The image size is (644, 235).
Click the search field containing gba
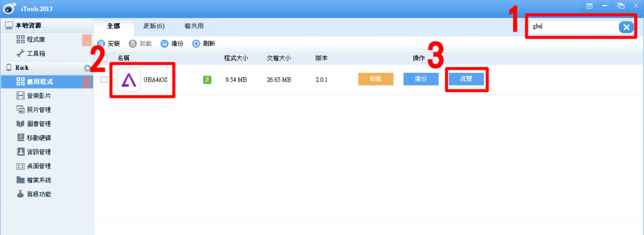click(573, 26)
